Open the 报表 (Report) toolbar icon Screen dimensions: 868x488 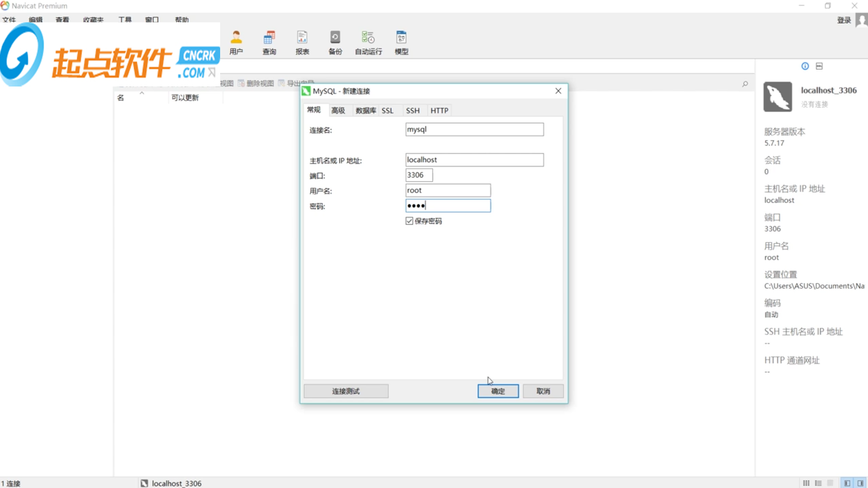[x=302, y=43]
